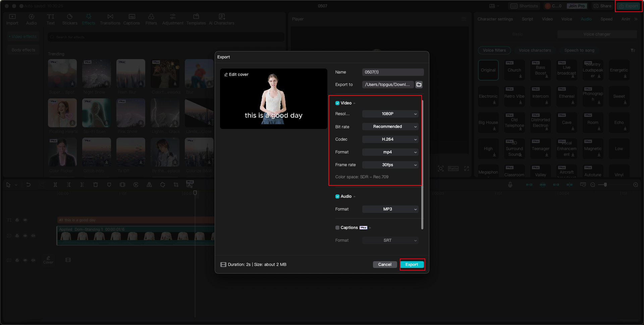
Task: Click the Share button in the title bar
Action: tap(602, 6)
